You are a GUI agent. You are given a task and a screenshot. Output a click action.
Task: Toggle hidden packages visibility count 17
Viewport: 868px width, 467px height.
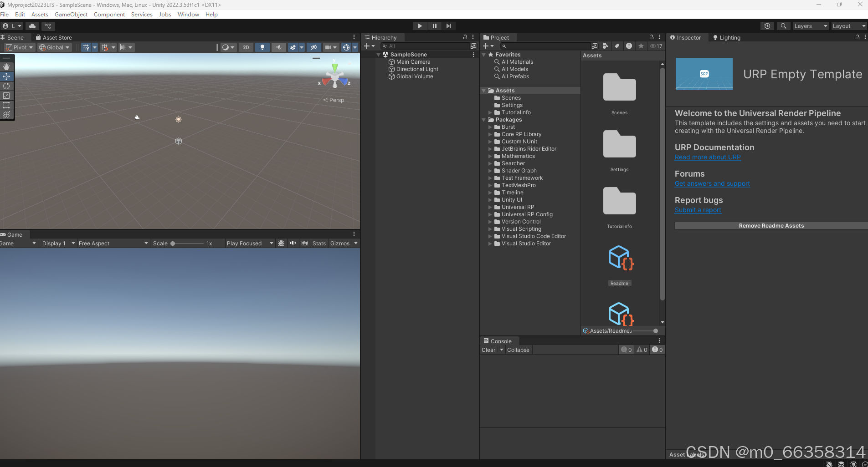point(656,46)
